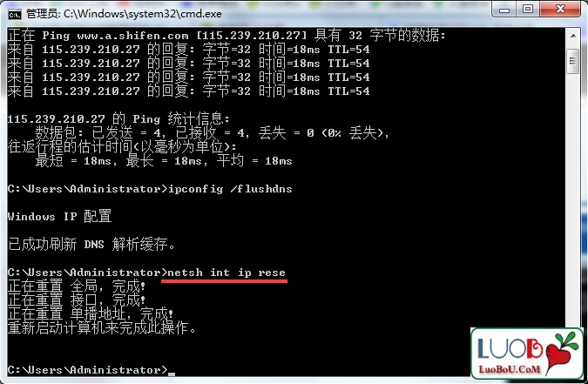Click the underlined netsh int ip rese command
Image resolution: width=588 pixels, height=384 pixels.
[x=226, y=273]
